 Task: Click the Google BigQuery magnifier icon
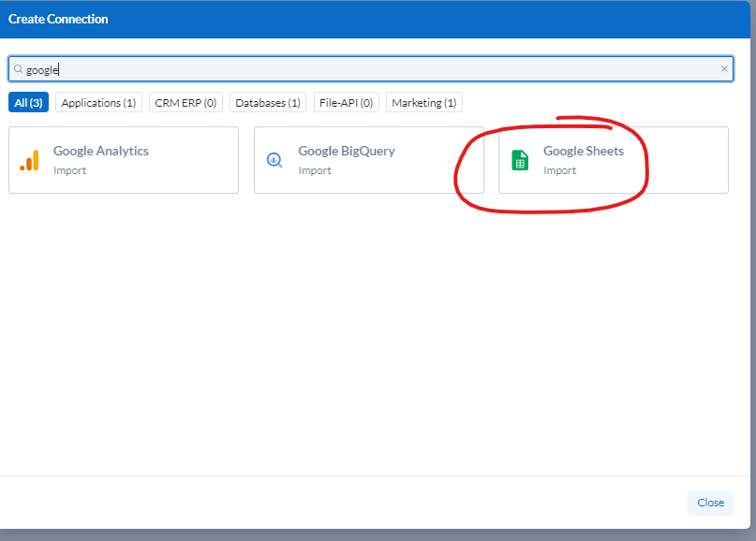click(274, 160)
